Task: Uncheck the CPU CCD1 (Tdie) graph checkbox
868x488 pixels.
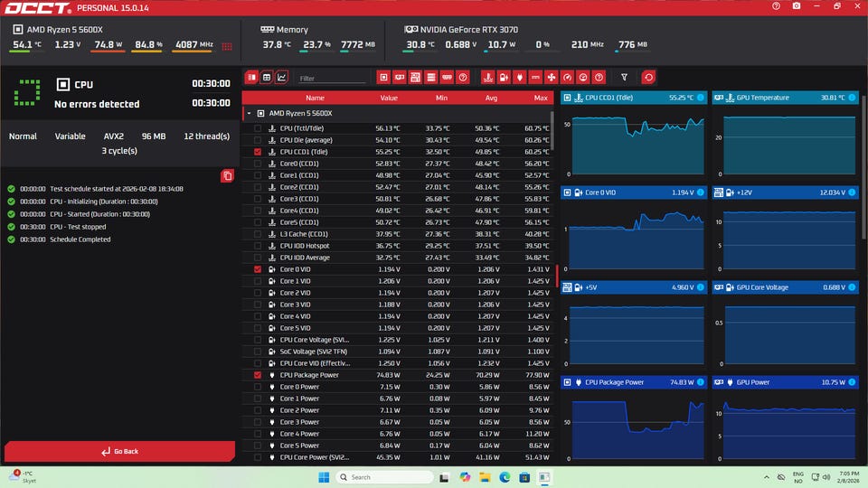Action: coord(258,152)
